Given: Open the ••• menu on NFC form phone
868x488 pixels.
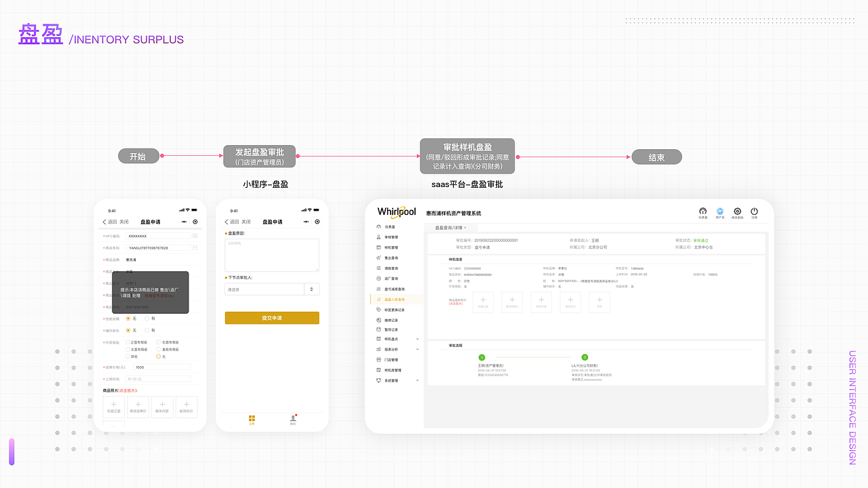Looking at the screenshot, I should (x=184, y=222).
